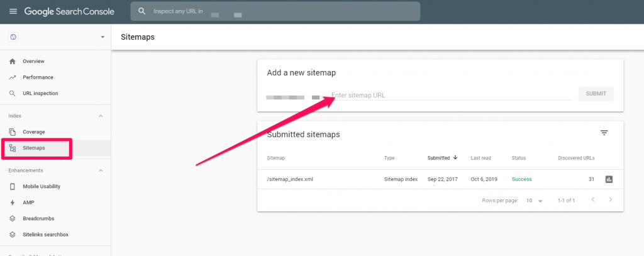This screenshot has width=644, height=256.
Task: Click the search magnifier icon in top bar
Action: 142,11
